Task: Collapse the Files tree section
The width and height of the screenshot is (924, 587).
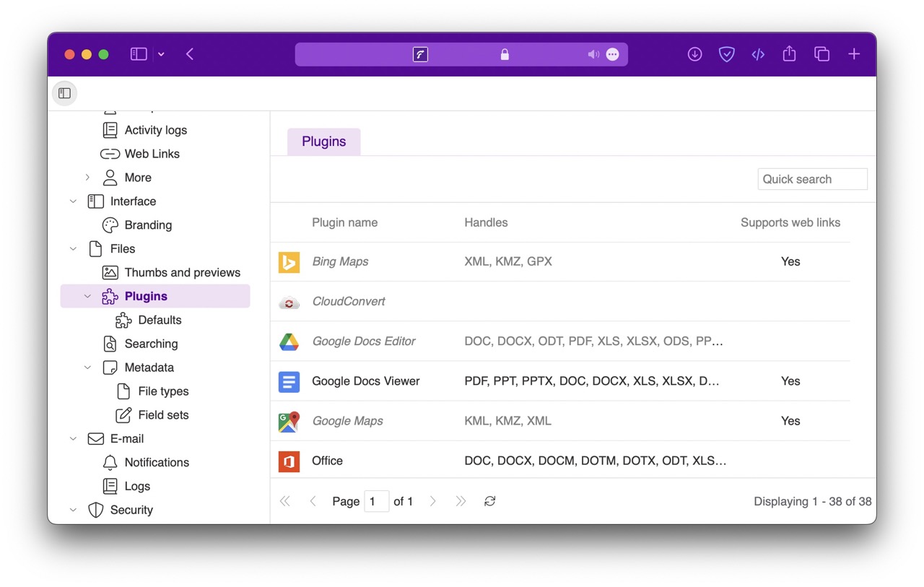Action: pyautogui.click(x=73, y=249)
